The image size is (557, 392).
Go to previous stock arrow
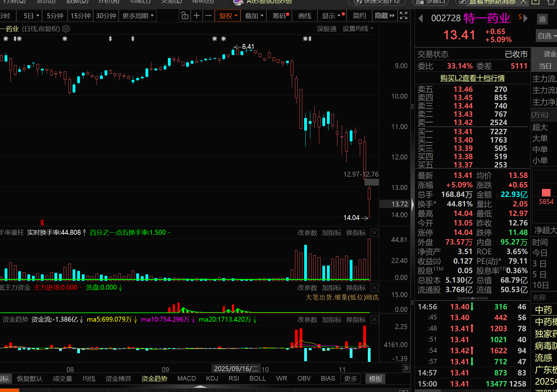pos(420,18)
